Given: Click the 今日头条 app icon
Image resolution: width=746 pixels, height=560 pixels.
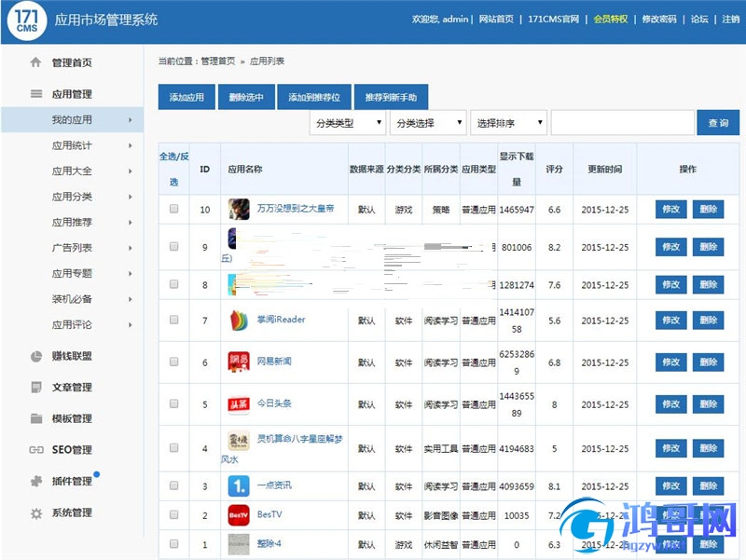Looking at the screenshot, I should pos(239,404).
